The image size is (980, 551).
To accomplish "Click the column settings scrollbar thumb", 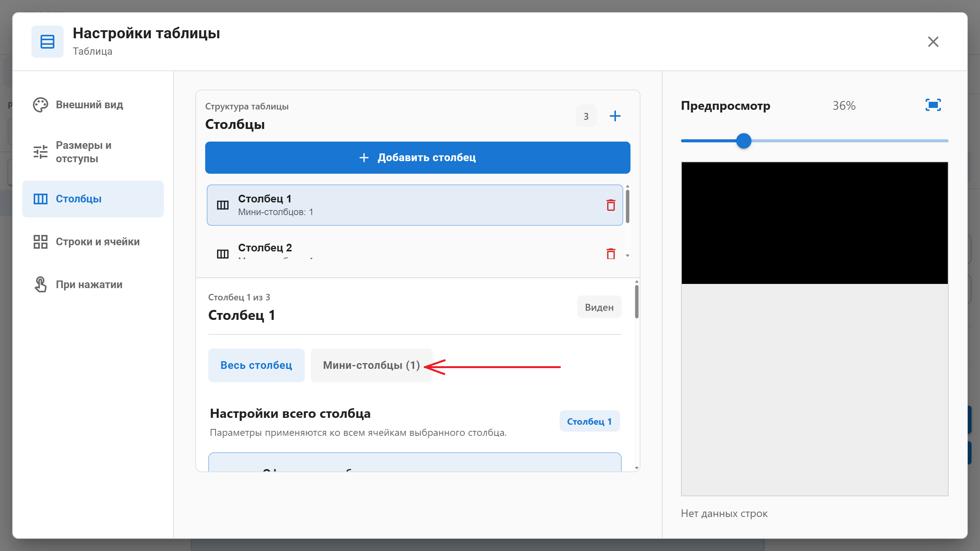I will point(637,302).
